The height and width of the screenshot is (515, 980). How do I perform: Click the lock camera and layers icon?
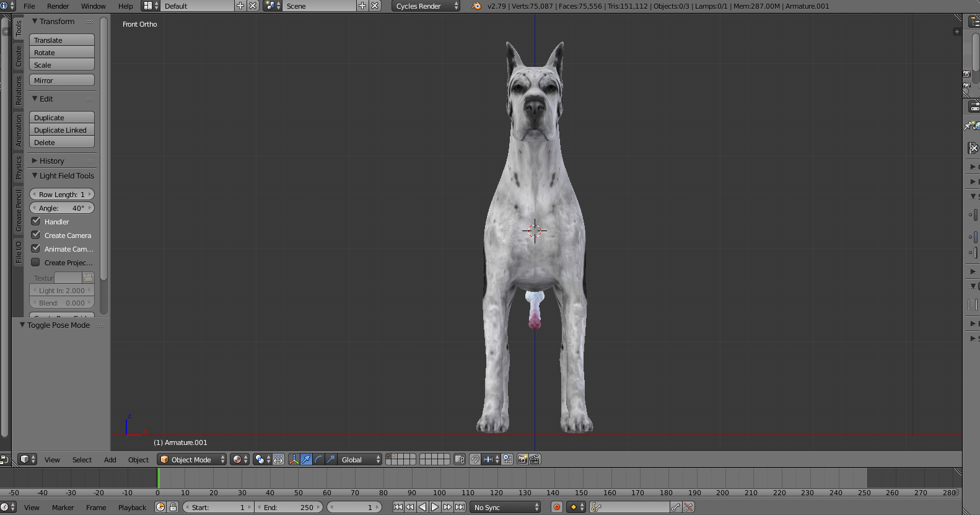click(x=459, y=459)
